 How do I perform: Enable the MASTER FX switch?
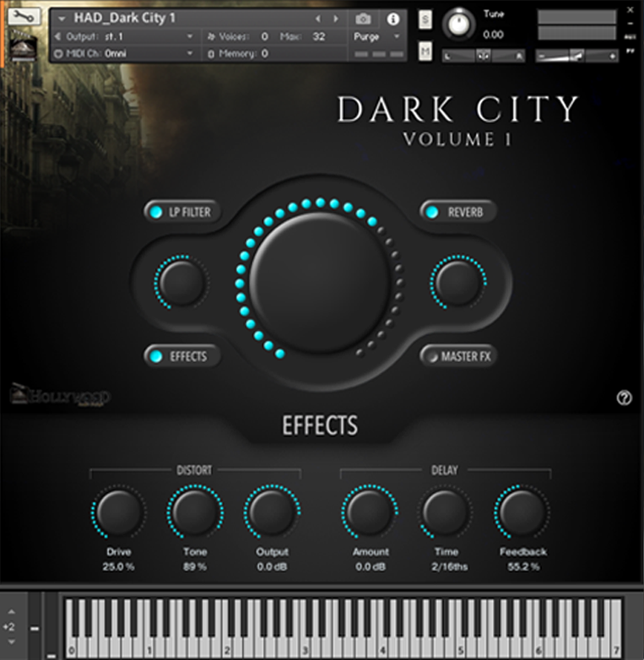457,356
